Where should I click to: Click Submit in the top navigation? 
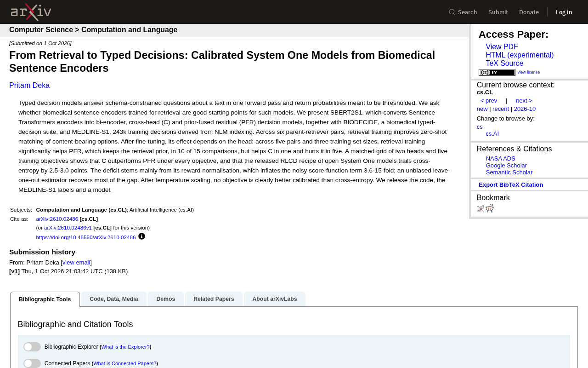[x=498, y=12]
